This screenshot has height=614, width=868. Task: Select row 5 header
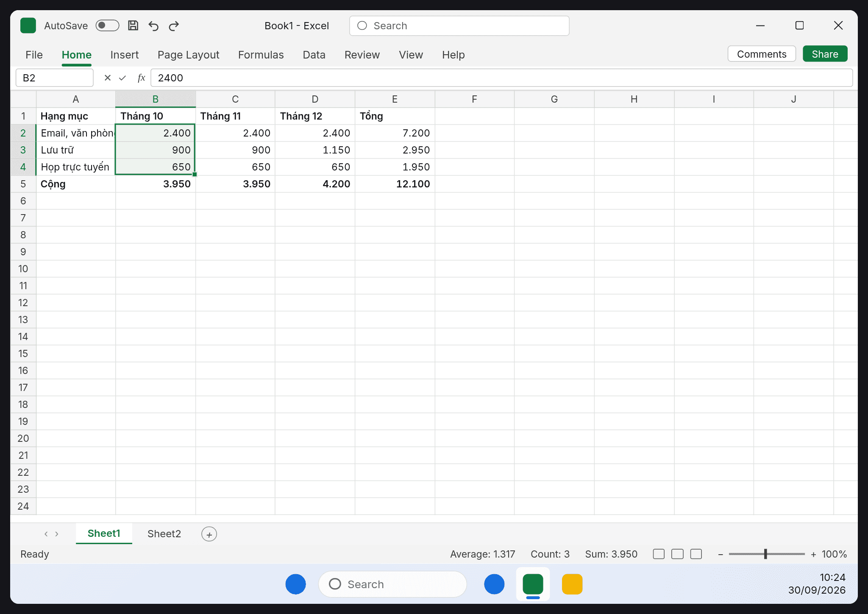(23, 184)
